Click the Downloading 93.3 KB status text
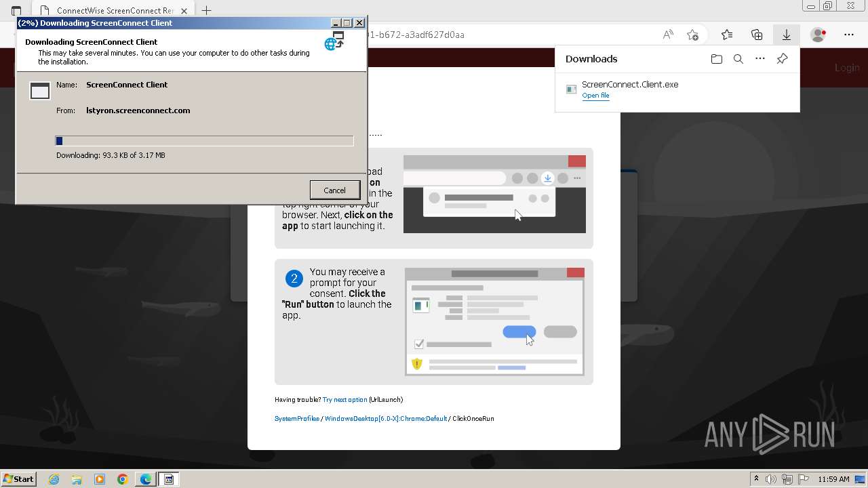 [111, 155]
